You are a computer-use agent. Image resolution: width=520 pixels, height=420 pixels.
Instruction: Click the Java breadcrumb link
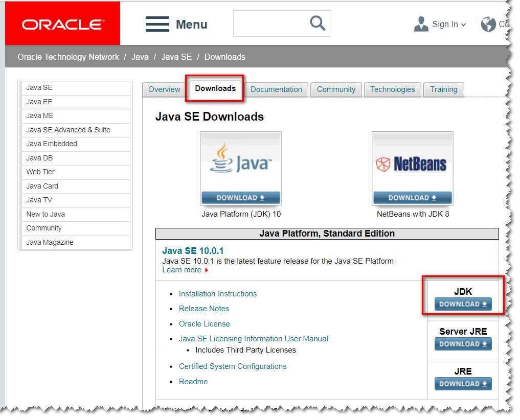[x=140, y=57]
